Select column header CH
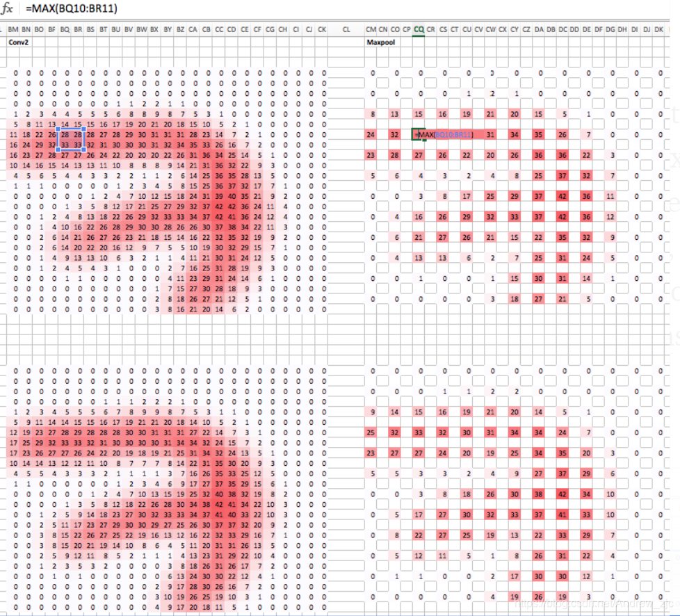The width and height of the screenshot is (680, 616). 283,29
